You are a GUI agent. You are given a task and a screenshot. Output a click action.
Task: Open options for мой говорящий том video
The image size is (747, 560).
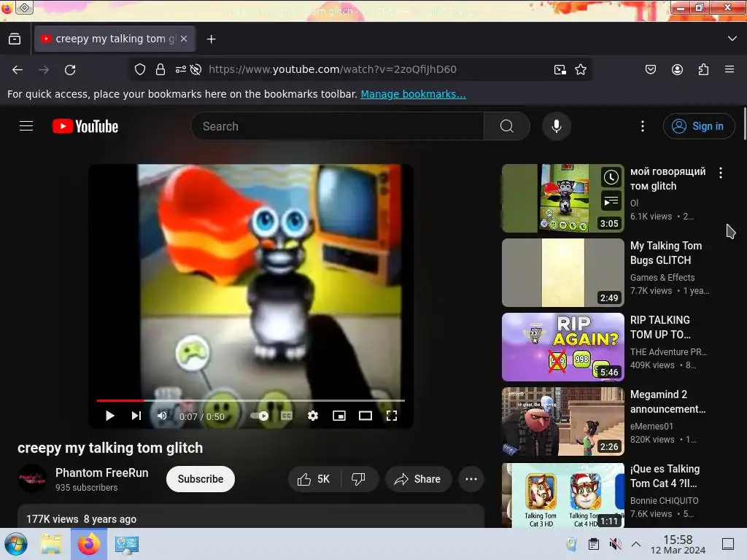pos(721,173)
